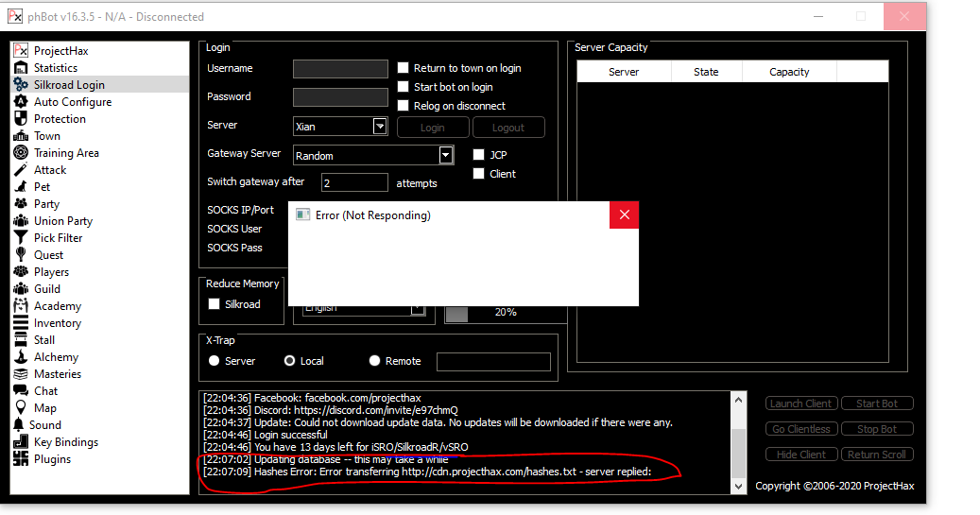The width and height of the screenshot is (980, 515).
Task: Toggle Relog on disconnect checkbox
Action: [404, 106]
